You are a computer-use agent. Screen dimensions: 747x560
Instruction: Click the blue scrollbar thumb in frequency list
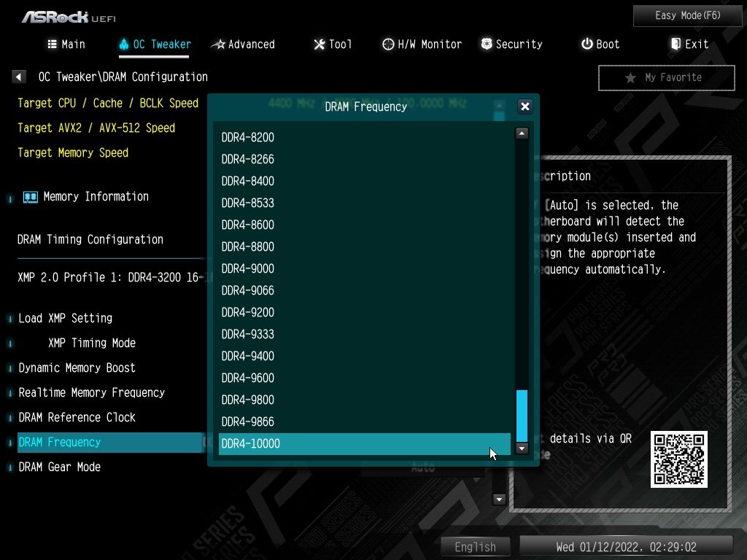(x=522, y=415)
